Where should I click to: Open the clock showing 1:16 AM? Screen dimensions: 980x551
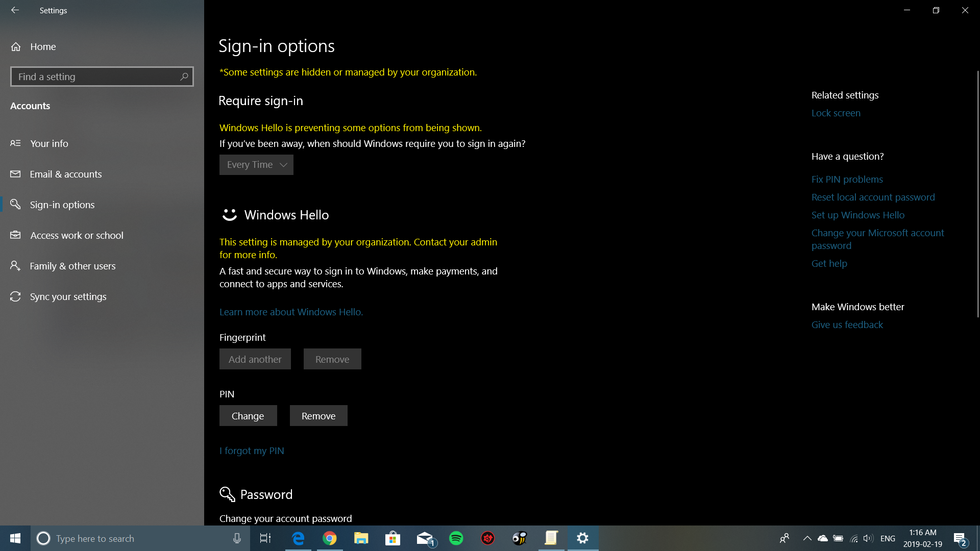[x=923, y=538]
